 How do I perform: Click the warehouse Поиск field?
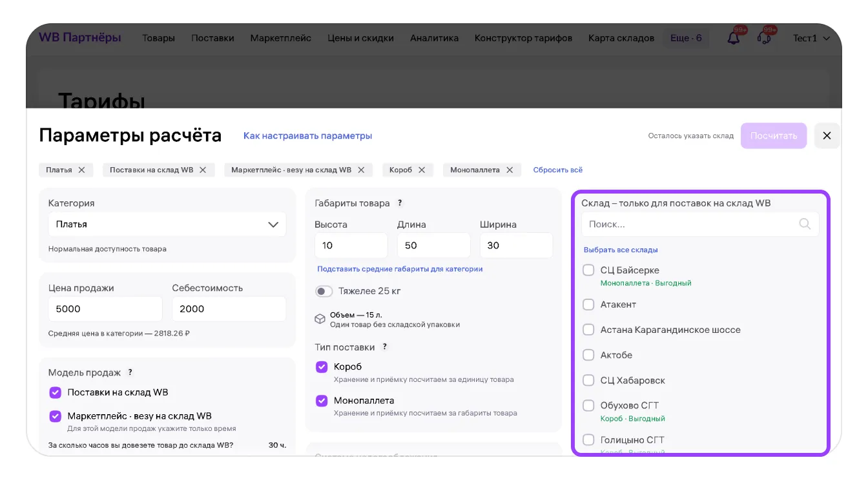pos(700,224)
